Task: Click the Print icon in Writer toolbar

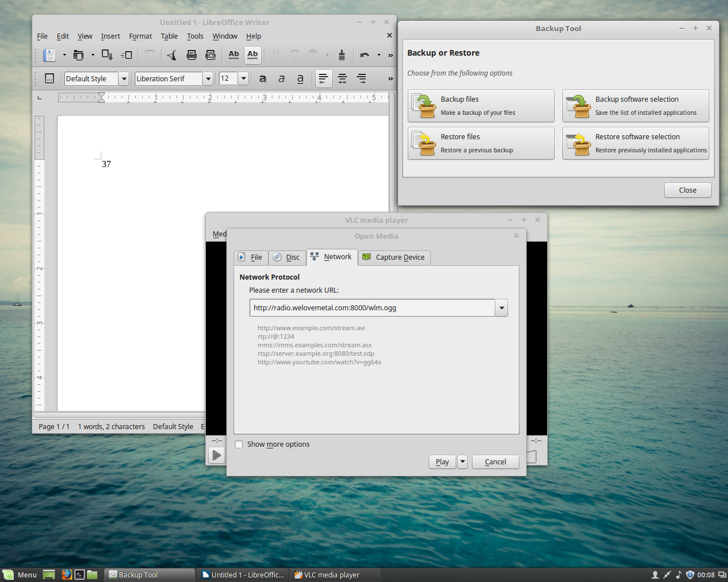Action: coord(192,55)
